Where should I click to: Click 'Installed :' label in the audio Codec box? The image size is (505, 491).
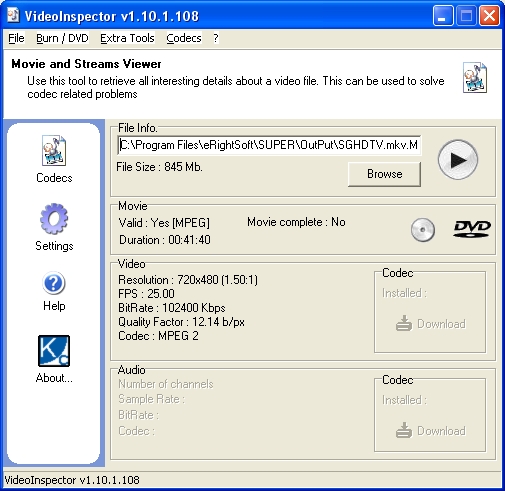tap(404, 400)
